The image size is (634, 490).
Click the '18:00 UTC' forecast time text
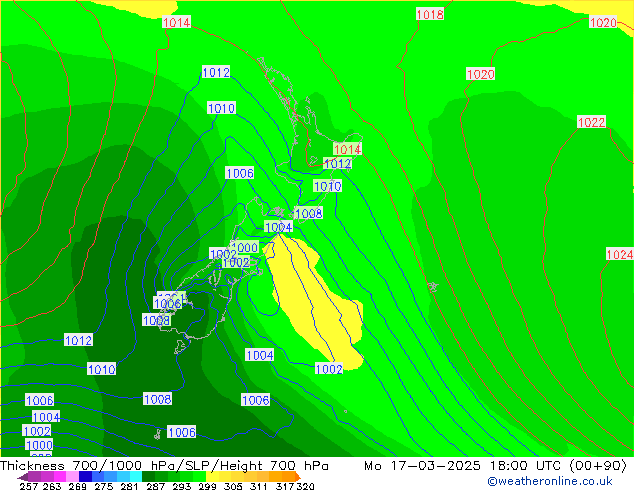coord(526,466)
